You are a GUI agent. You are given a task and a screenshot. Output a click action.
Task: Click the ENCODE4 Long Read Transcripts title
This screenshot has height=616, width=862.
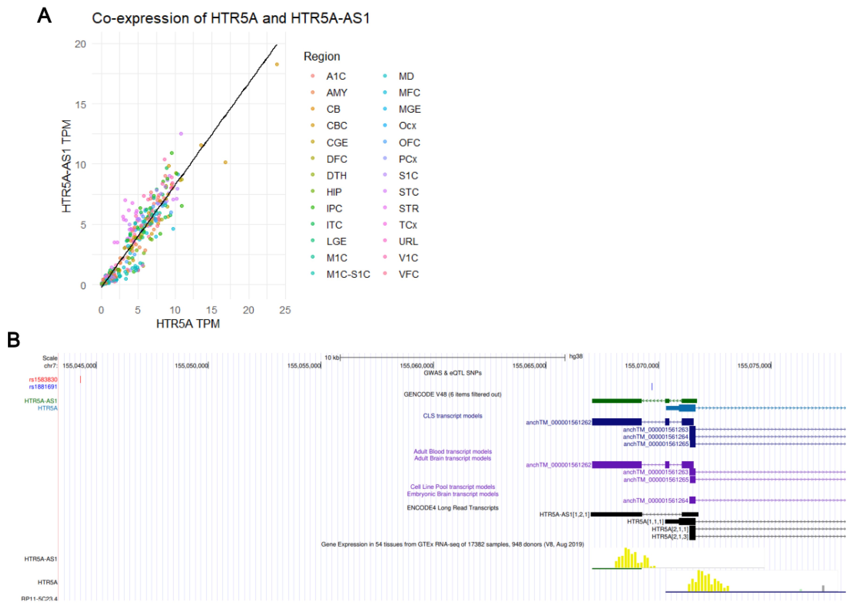452,508
